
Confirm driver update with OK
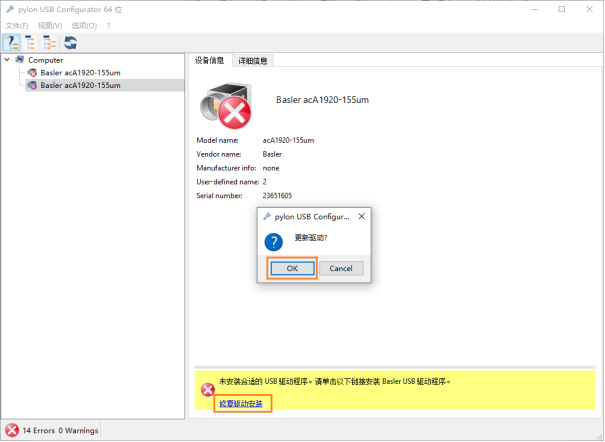(292, 268)
